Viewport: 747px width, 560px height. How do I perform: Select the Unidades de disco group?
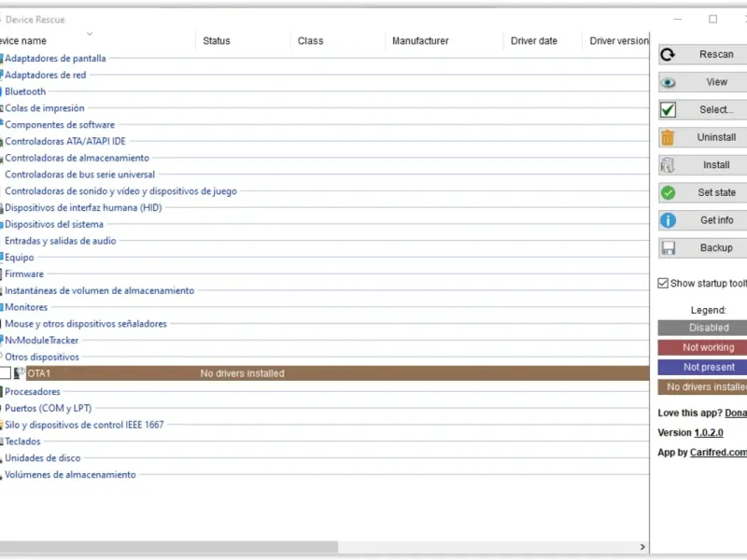click(42, 458)
